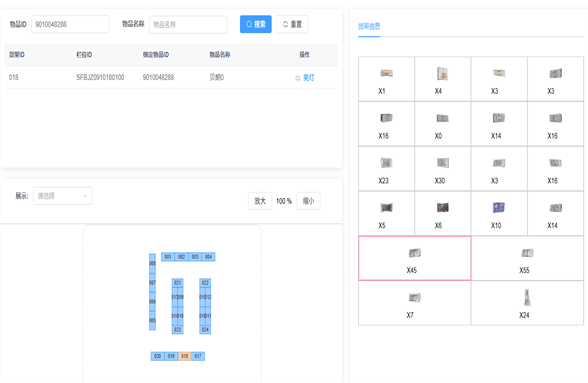Select the X4 item cell
This screenshot has height=383, width=588.
443,79
